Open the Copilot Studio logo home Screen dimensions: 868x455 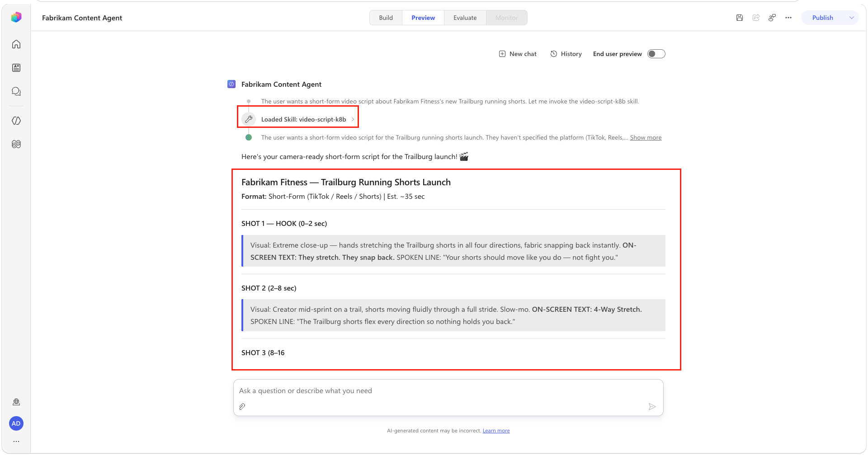coord(16,17)
